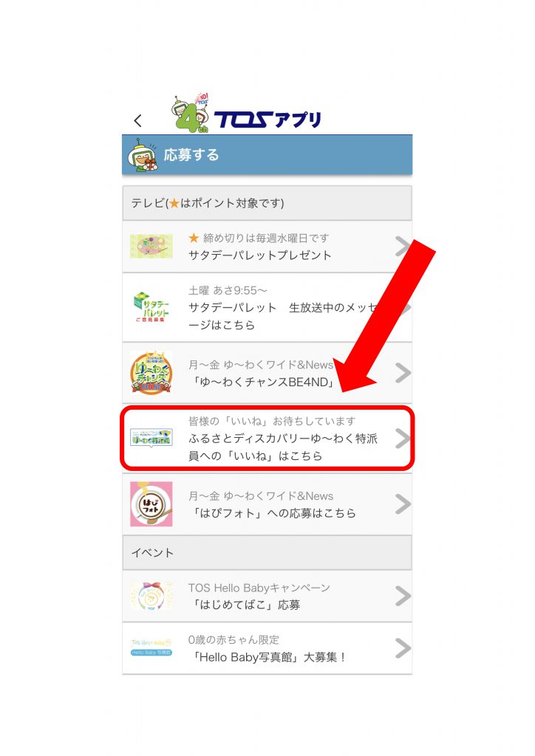
Task: Tap the Hello Baby ribbon wreath icon
Action: coord(151,596)
